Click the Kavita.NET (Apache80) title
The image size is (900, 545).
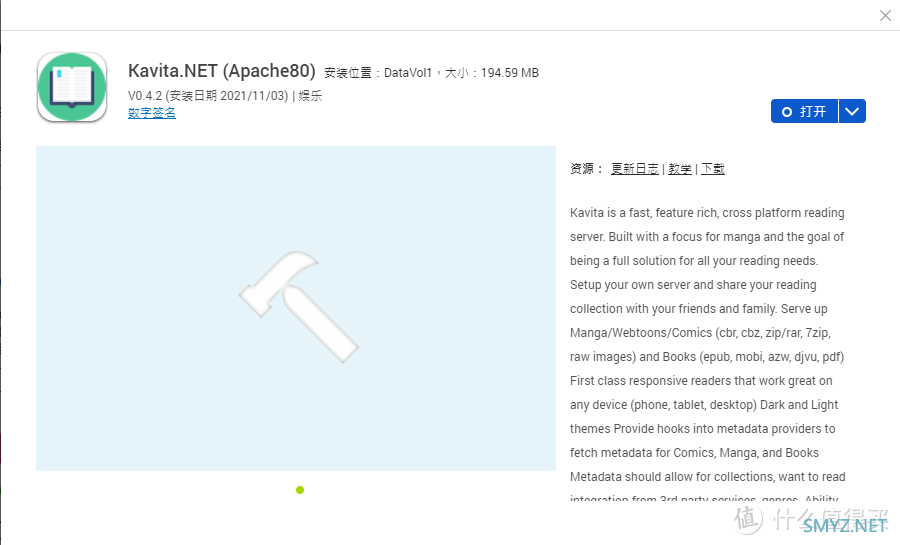[x=222, y=71]
